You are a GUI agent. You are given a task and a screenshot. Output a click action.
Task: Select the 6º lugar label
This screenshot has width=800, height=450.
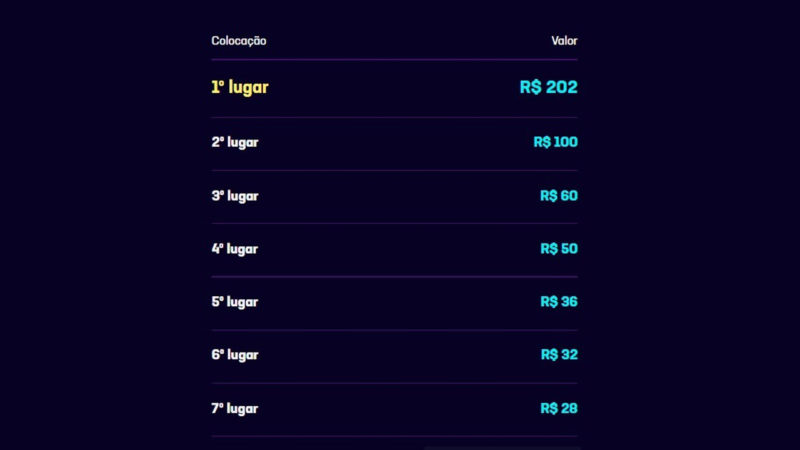pos(235,355)
